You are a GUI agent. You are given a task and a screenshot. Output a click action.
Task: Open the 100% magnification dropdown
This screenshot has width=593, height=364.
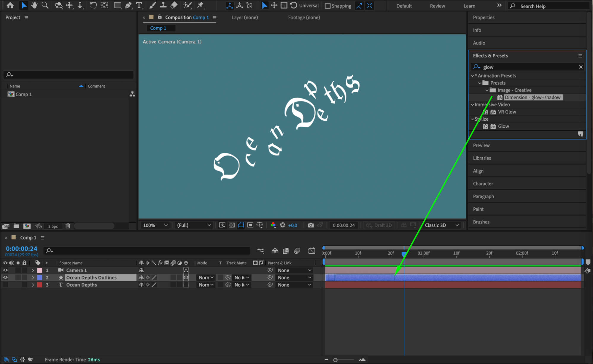[155, 225]
